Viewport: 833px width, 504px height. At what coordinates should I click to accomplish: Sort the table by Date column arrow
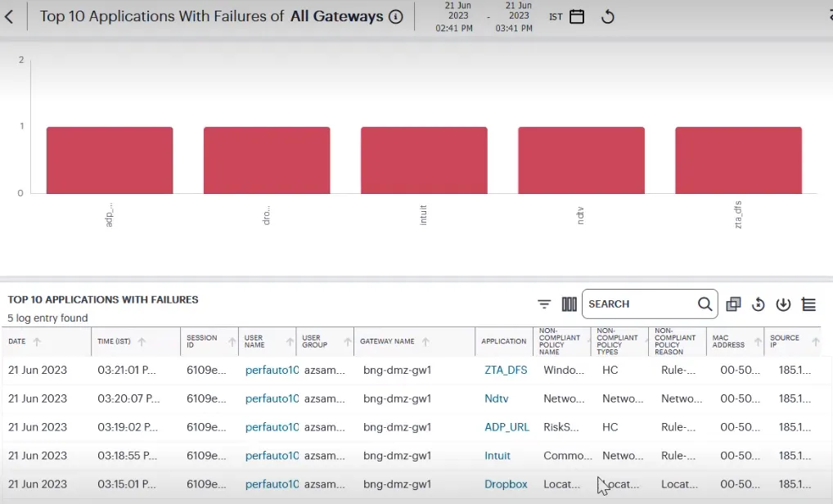(37, 341)
